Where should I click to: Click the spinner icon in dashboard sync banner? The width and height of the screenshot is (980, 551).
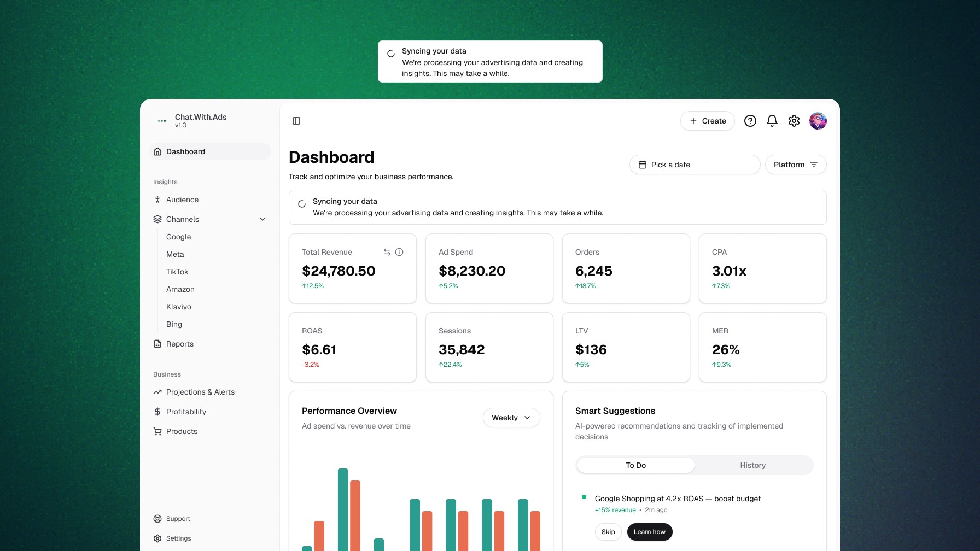[302, 204]
